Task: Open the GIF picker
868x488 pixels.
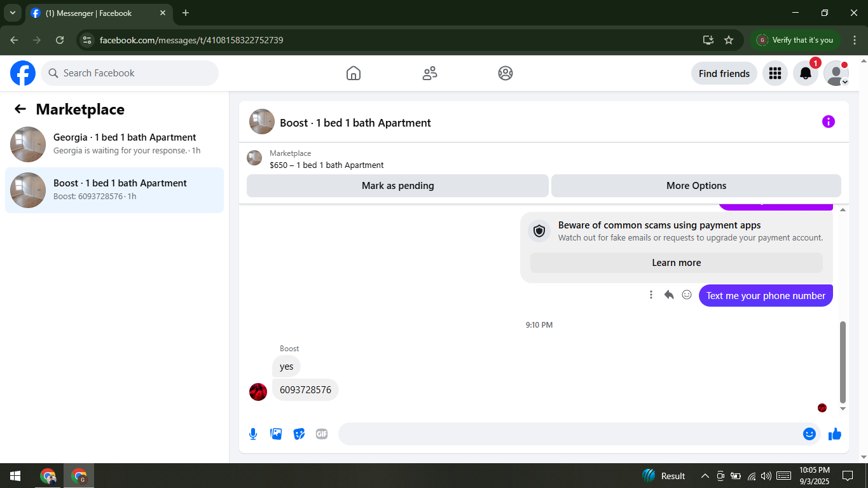Action: click(322, 434)
